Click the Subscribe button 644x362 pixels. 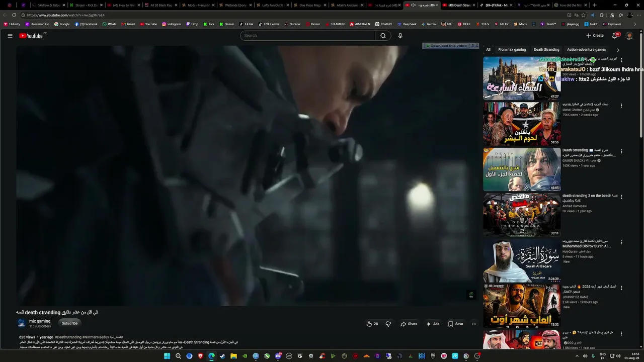[69, 323]
